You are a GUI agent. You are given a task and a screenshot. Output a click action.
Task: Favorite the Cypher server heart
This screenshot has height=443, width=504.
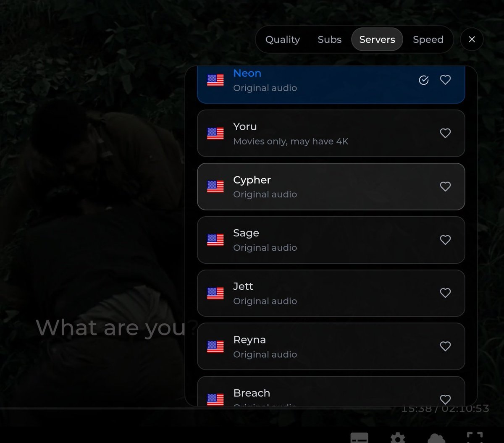click(445, 186)
